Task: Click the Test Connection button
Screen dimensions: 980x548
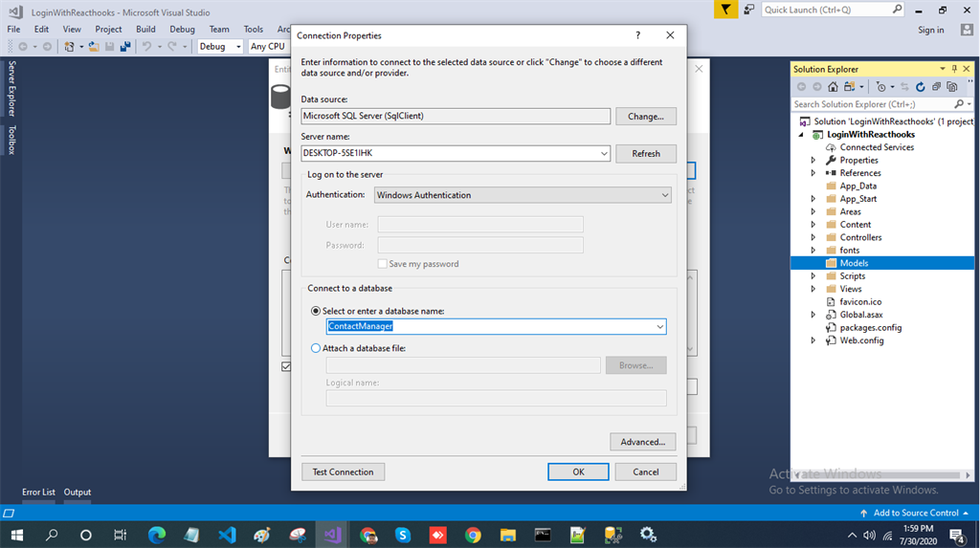Action: click(x=344, y=471)
